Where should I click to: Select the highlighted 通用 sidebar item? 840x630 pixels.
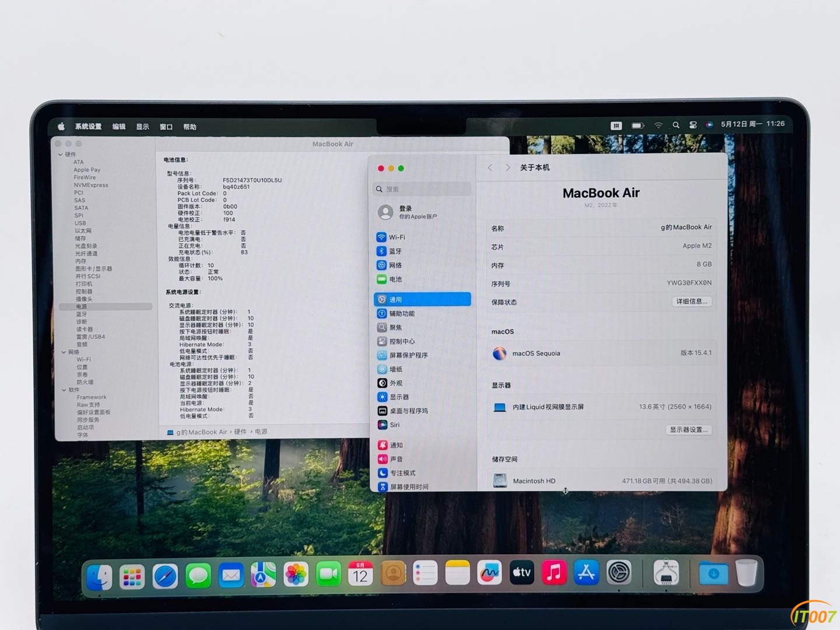(422, 299)
